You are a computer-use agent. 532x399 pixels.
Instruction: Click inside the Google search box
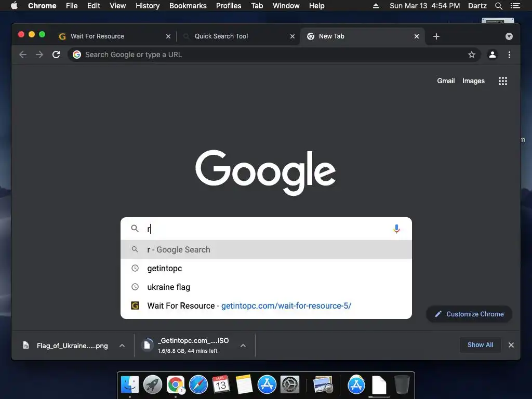(266, 229)
